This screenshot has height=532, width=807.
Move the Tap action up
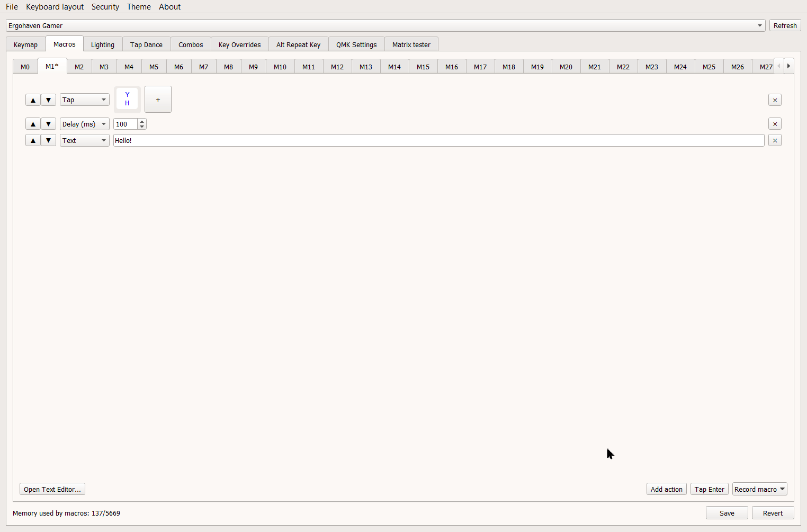(x=33, y=100)
